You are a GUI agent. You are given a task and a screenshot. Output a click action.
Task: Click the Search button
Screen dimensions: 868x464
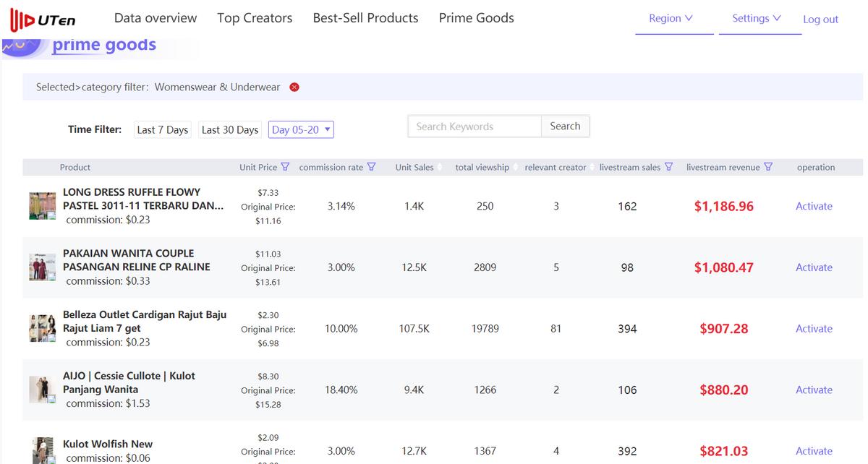[x=565, y=126]
